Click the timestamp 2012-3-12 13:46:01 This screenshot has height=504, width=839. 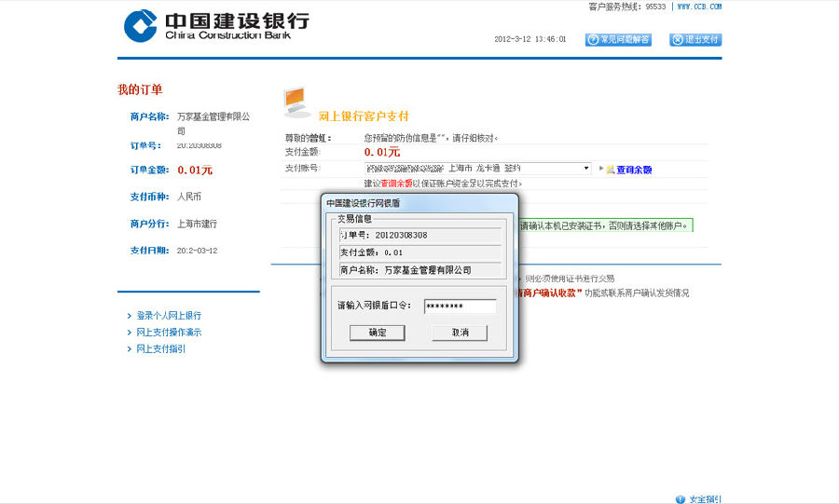click(530, 39)
